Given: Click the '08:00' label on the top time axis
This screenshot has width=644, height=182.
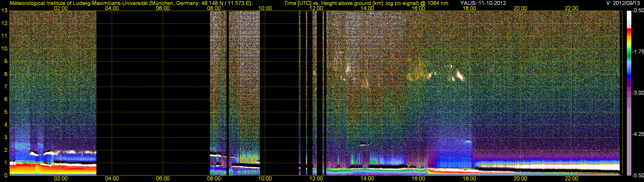Looking at the screenshot, I should coord(214,8).
